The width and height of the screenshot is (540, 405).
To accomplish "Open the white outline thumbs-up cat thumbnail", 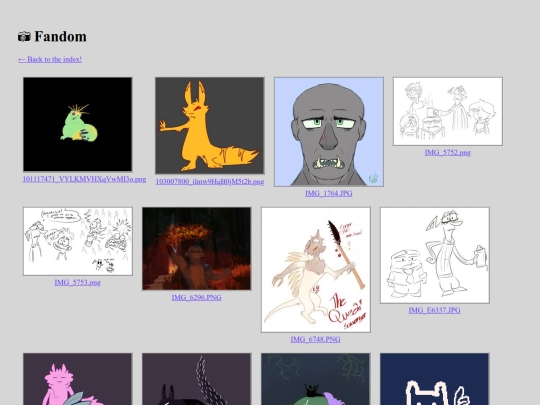I will (435, 379).
